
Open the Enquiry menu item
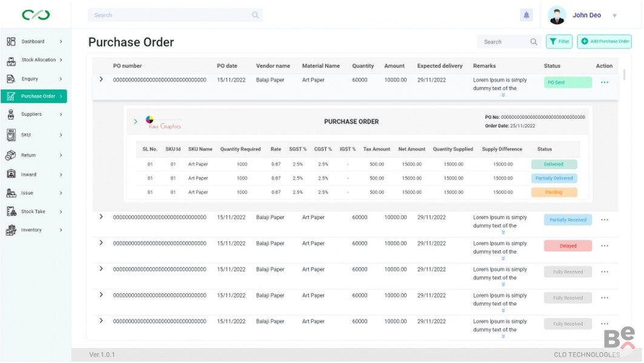30,79
